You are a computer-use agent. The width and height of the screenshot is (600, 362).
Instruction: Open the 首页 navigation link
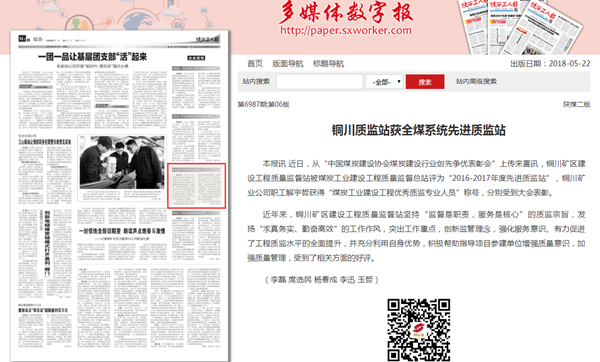click(255, 64)
